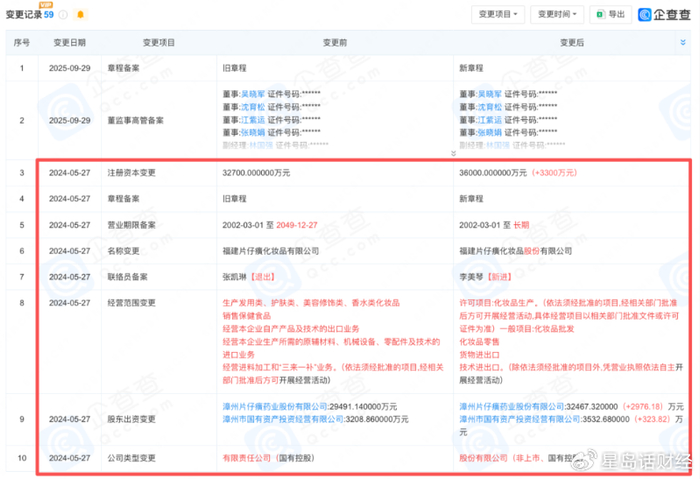Screen dimensions: 700x479
Task: Click the 变更日期 column header
Action: 70,43
